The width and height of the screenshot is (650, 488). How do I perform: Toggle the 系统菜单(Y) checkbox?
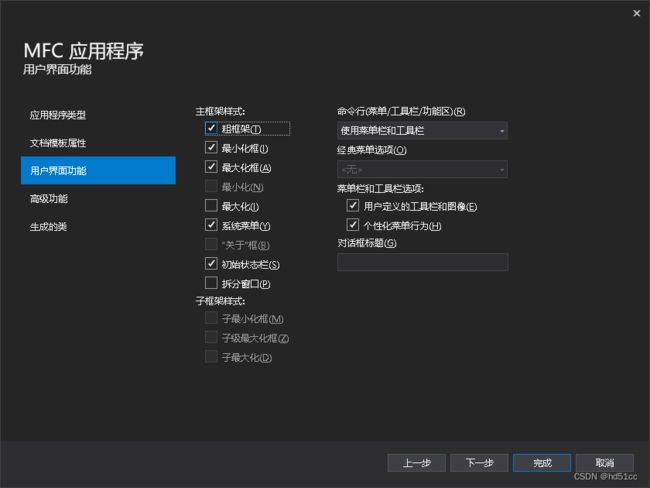[211, 225]
